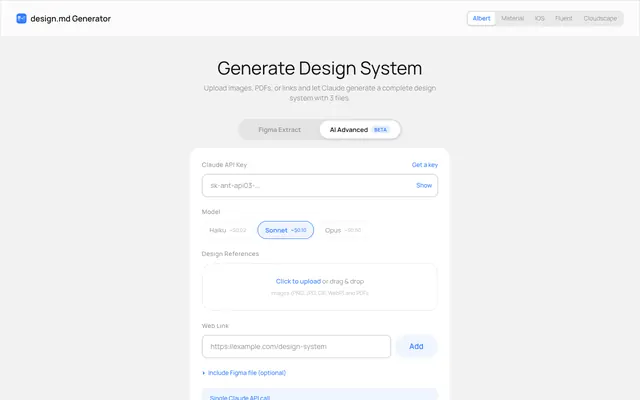This screenshot has width=640, height=400.
Task: Click the Add button
Action: [416, 347]
